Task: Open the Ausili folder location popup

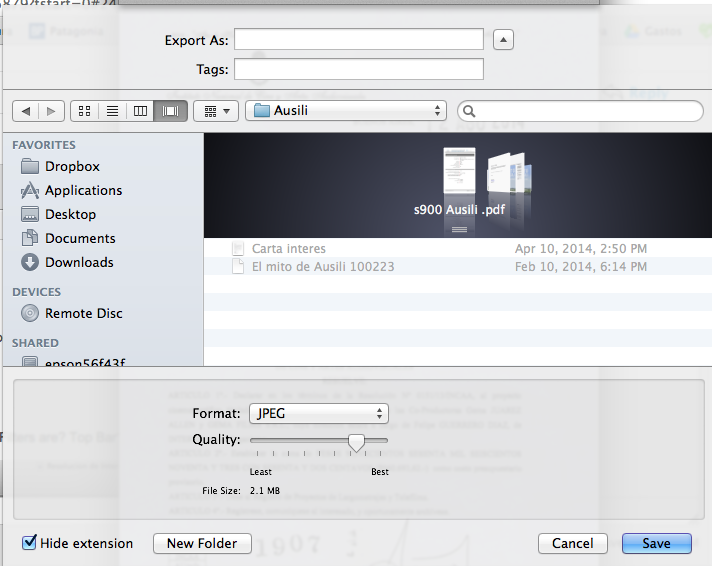Action: coord(346,111)
